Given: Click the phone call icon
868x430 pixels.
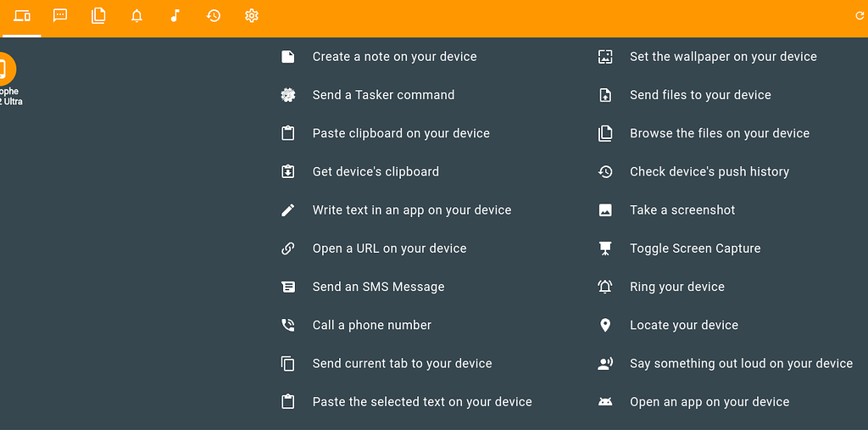Looking at the screenshot, I should [x=288, y=326].
